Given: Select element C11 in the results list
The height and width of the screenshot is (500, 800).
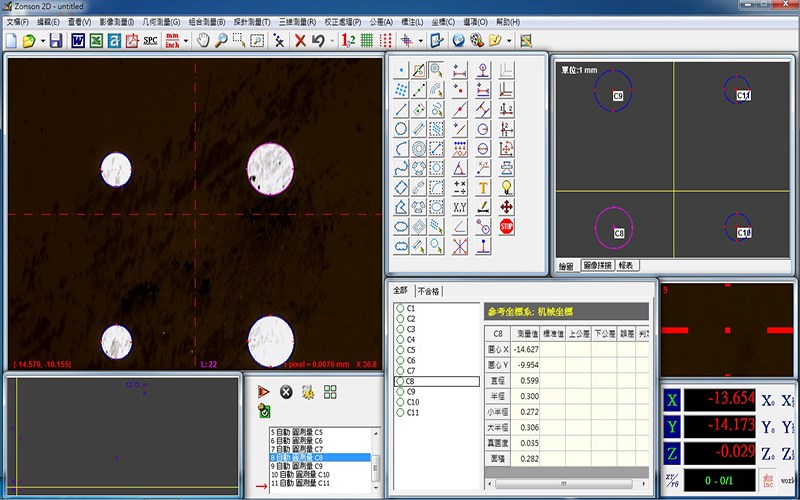Looking at the screenshot, I should pos(413,412).
